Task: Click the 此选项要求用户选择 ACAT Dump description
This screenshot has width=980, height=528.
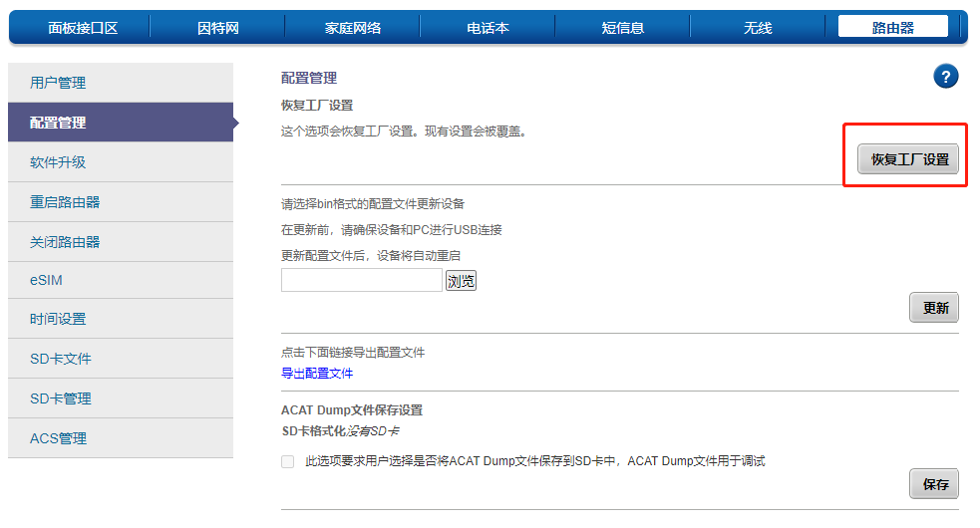Action: pos(535,461)
